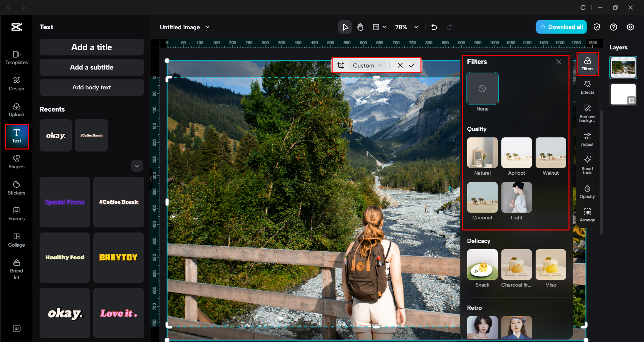Click the Download all button
This screenshot has height=342, width=644.
[561, 27]
